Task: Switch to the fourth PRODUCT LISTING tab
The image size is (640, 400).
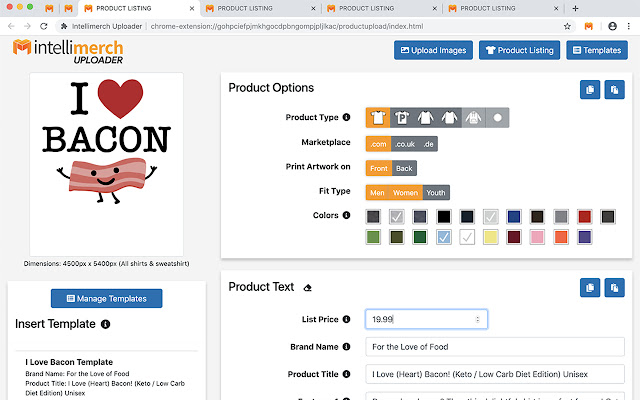Action: point(502,8)
